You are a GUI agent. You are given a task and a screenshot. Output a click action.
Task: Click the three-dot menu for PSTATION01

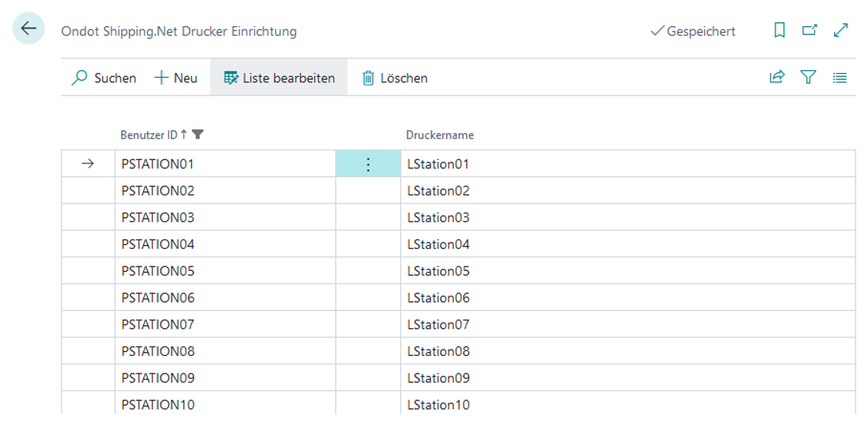(368, 164)
